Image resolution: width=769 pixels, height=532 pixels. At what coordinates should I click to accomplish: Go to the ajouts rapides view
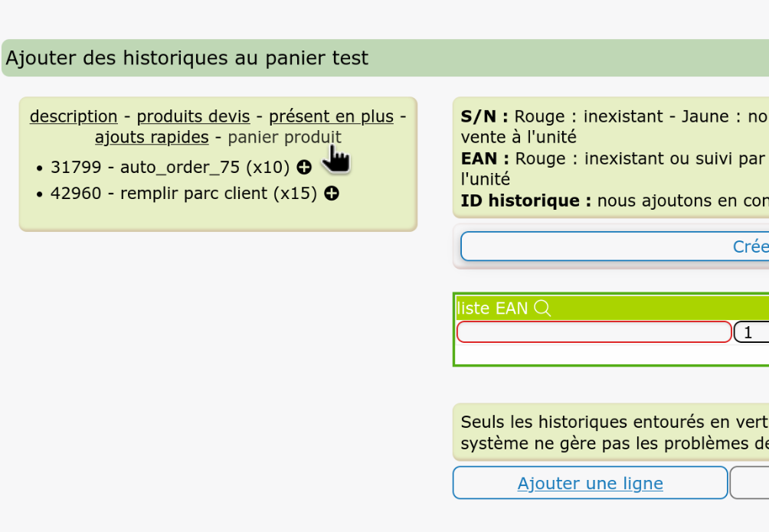coord(151,137)
